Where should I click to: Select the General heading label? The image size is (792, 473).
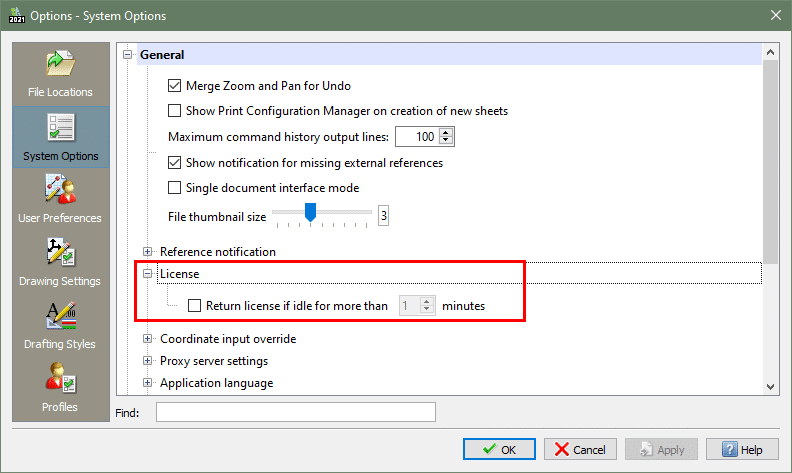coord(162,55)
